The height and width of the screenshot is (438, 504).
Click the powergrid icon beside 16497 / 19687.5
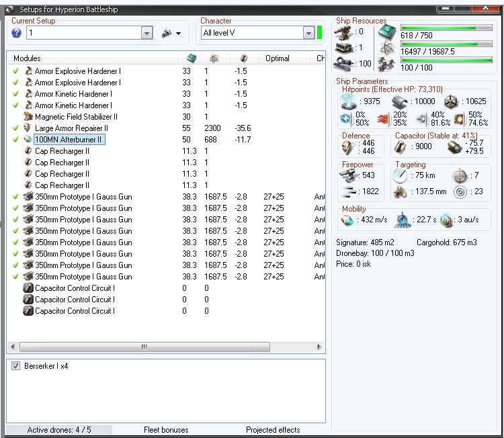pos(387,48)
